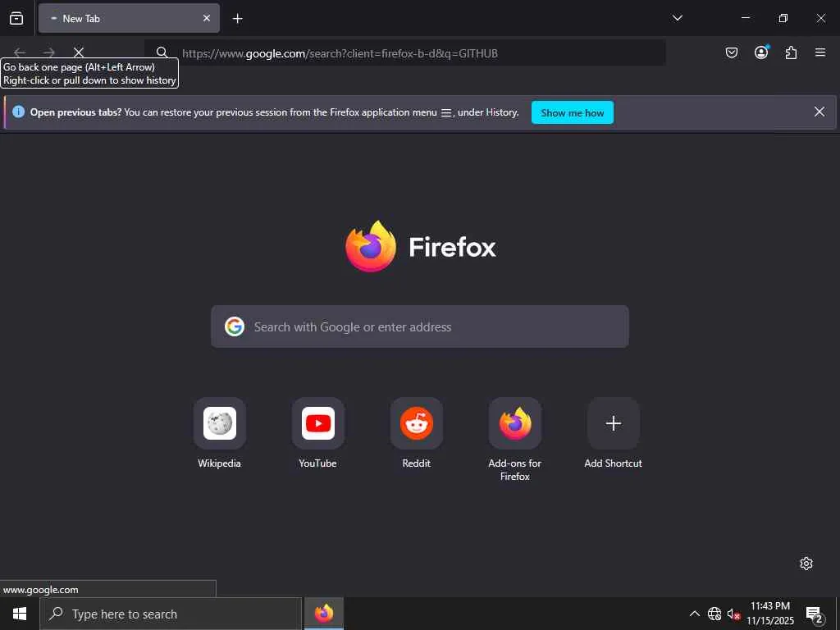Close the New Tab tab
The width and height of the screenshot is (840, 630).
[207, 18]
